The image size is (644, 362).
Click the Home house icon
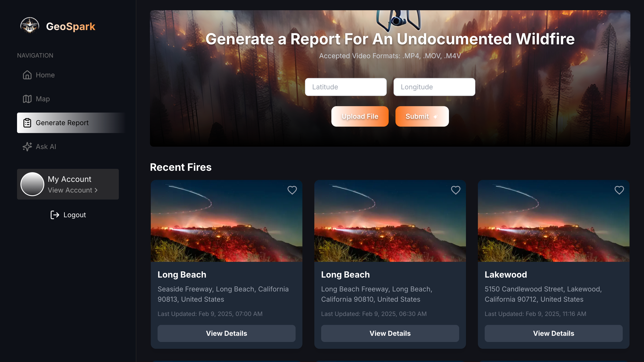pos(27,75)
